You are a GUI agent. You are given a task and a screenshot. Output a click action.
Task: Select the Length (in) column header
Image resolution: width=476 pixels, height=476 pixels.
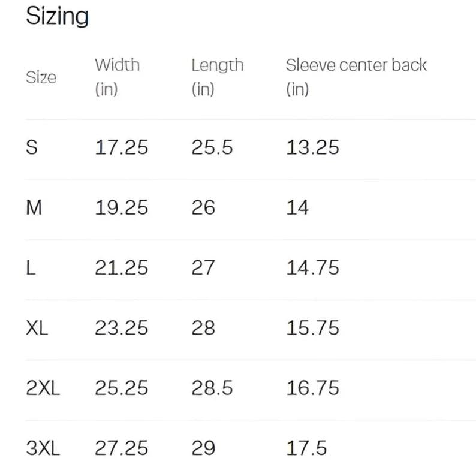click(x=217, y=77)
